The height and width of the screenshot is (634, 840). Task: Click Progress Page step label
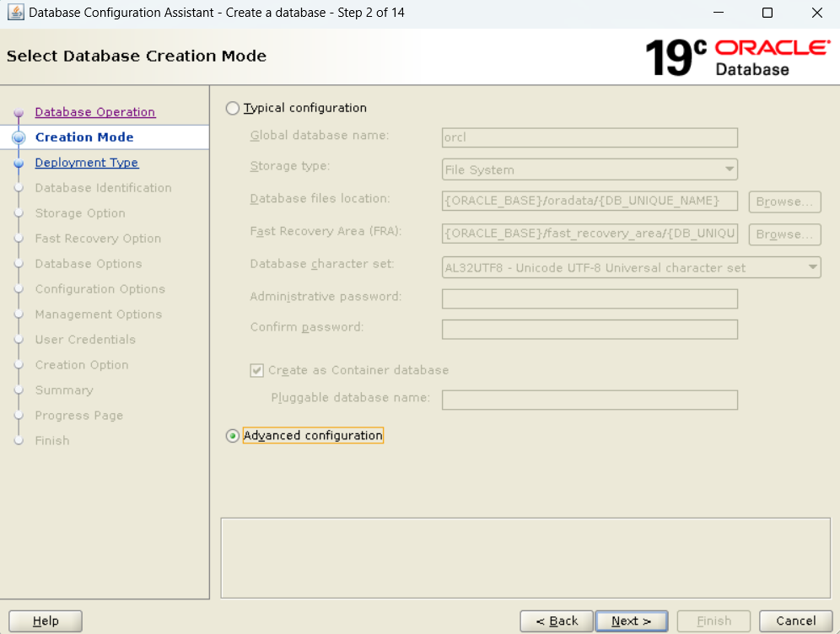click(x=79, y=416)
